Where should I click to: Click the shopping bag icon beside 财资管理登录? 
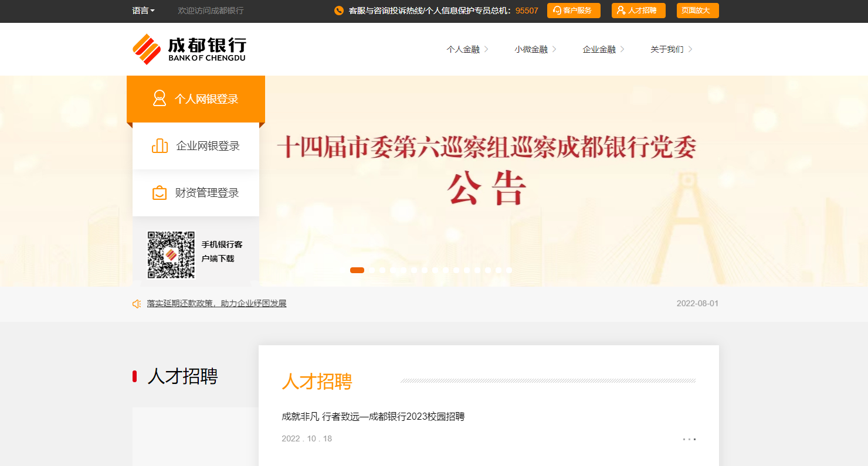click(160, 193)
